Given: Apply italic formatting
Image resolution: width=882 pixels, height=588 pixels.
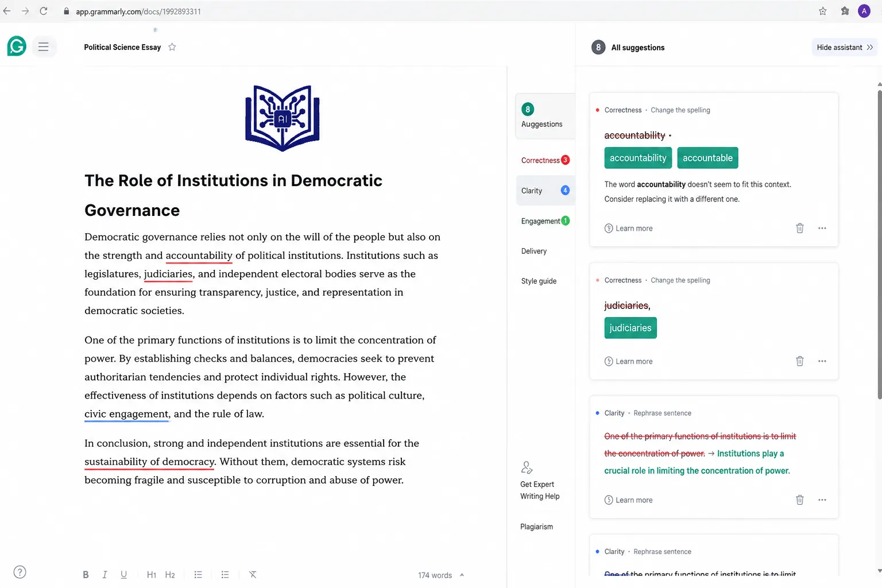Looking at the screenshot, I should [x=105, y=574].
